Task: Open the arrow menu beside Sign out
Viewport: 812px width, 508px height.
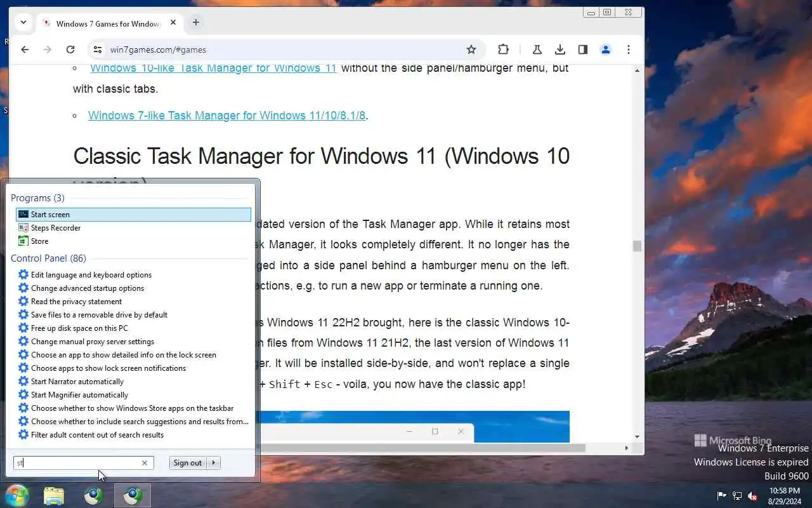Action: [x=214, y=463]
